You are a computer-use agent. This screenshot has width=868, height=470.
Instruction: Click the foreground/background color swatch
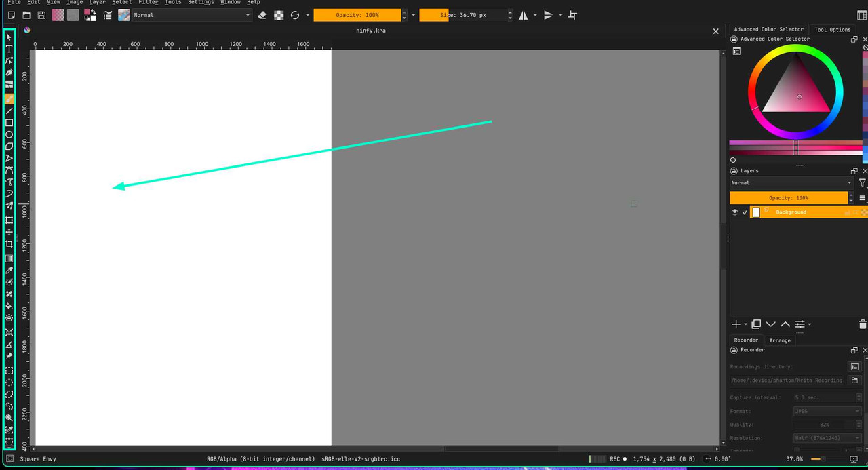point(89,15)
